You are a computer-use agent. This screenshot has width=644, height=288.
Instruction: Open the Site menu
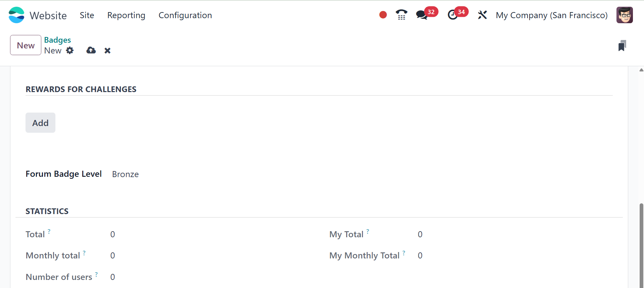pyautogui.click(x=87, y=15)
